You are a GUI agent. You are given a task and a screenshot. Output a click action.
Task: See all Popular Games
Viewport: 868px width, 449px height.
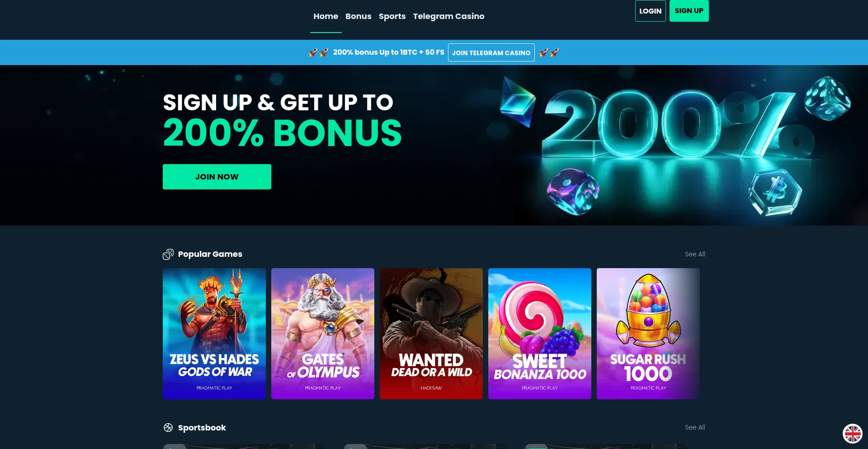pyautogui.click(x=695, y=254)
